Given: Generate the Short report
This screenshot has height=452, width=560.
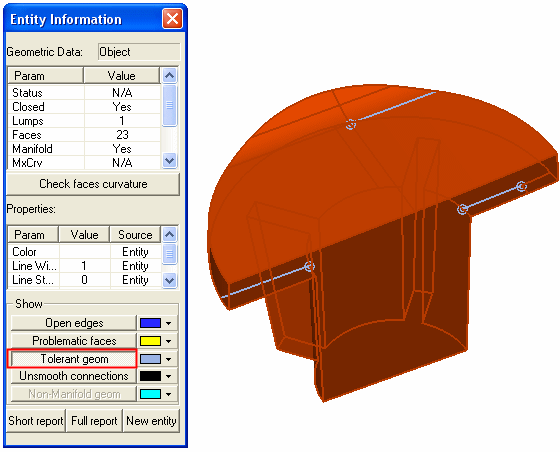Looking at the screenshot, I should coord(36,421).
